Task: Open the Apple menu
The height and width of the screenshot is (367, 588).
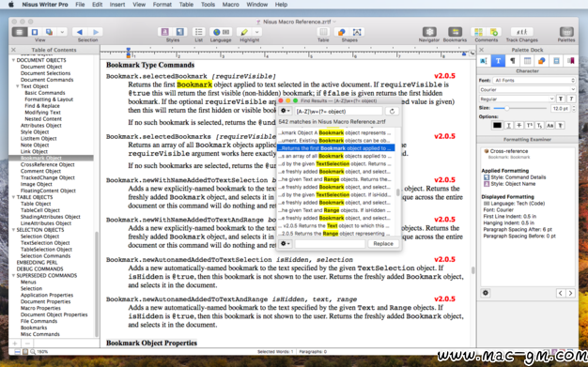Action: coord(11,5)
